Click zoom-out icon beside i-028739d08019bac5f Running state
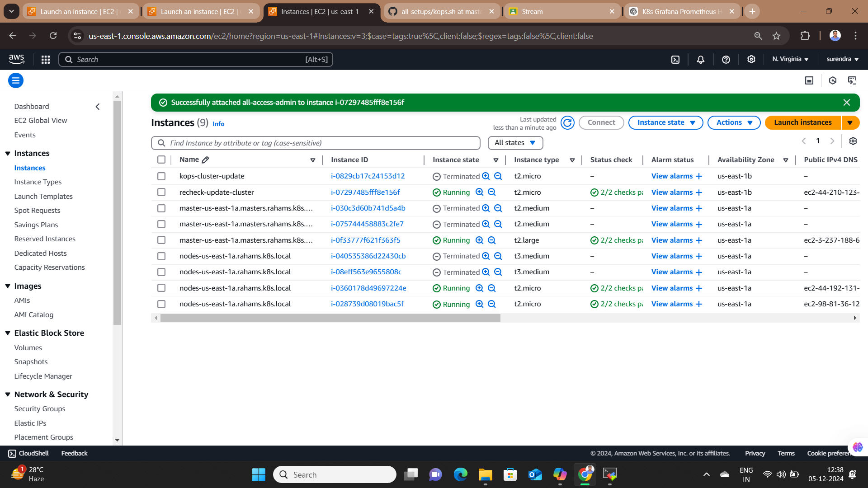The image size is (868, 488). [x=492, y=304]
